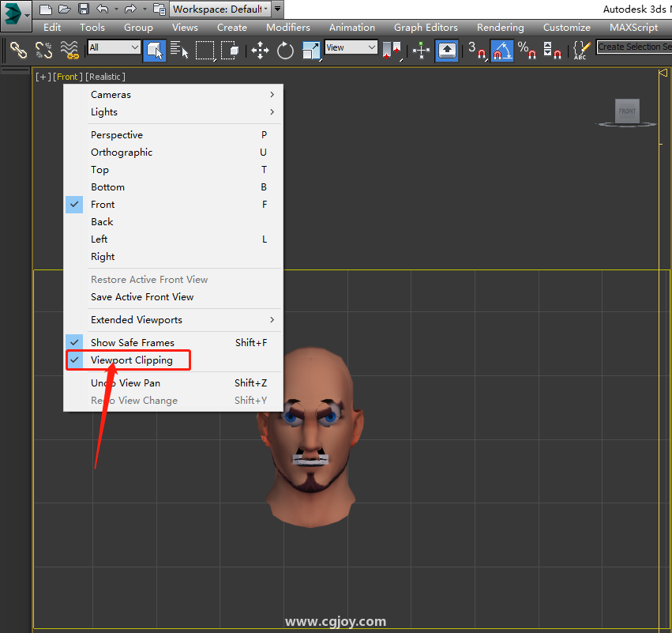The height and width of the screenshot is (633, 672).
Task: Choose Save Active Front View
Action: 173,297
